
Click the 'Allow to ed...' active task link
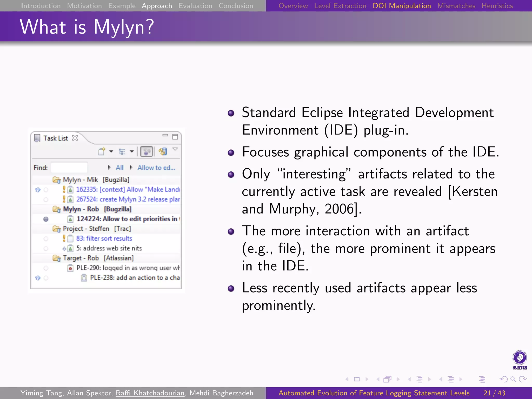(x=156, y=168)
